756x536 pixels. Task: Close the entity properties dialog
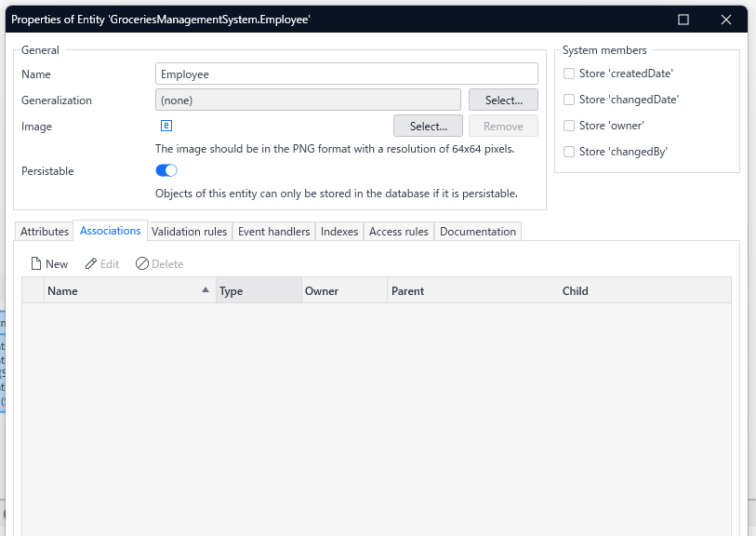(726, 20)
